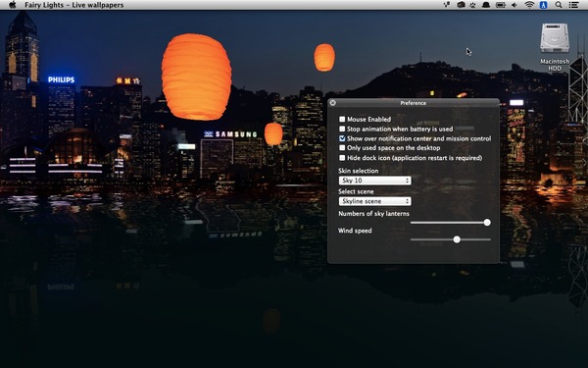Open Spotlight search magnifier icon
Image resolution: width=588 pixels, height=368 pixels.
click(559, 5)
